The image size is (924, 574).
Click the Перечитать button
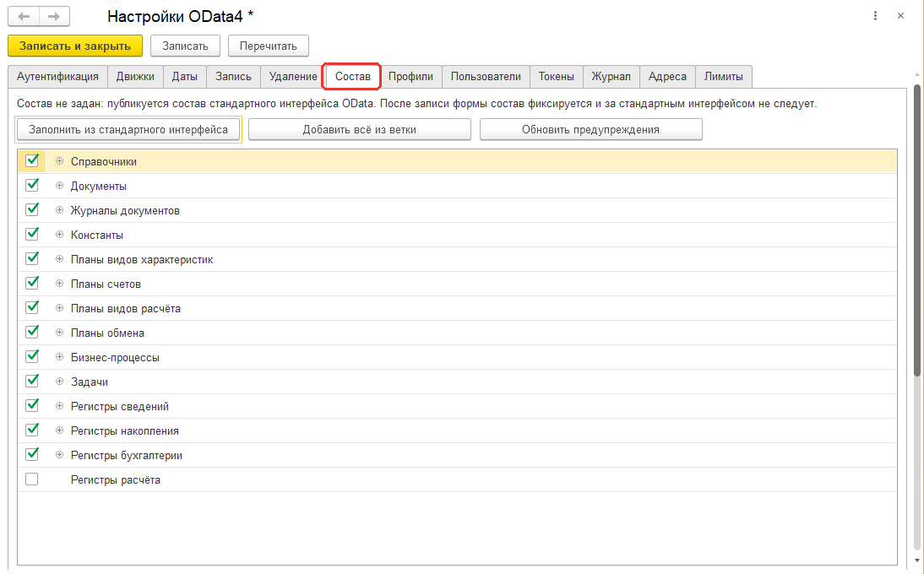(x=268, y=46)
